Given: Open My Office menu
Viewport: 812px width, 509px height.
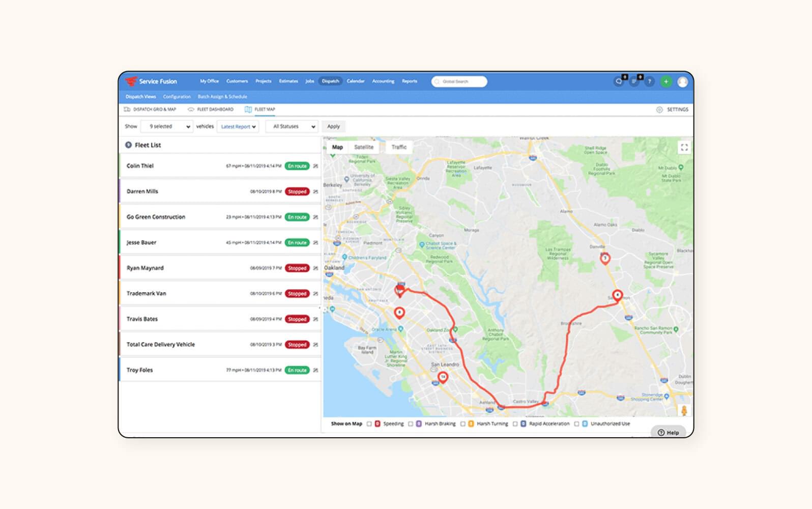Looking at the screenshot, I should (209, 81).
